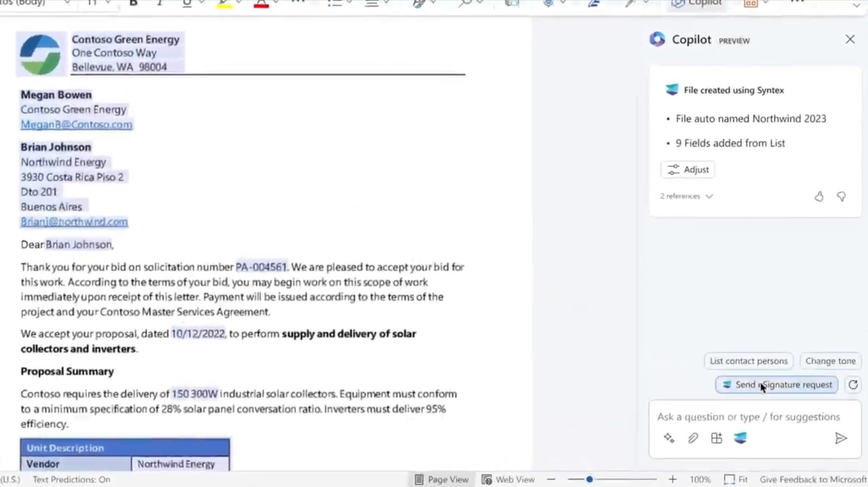This screenshot has height=487, width=868.
Task: Focus the Ask a question input box
Action: tap(748, 417)
